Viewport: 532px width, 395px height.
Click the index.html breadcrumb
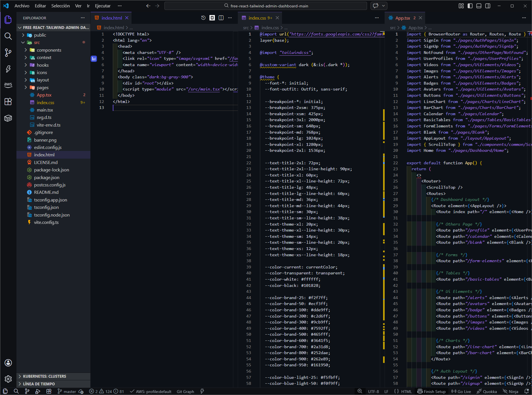coord(114,28)
